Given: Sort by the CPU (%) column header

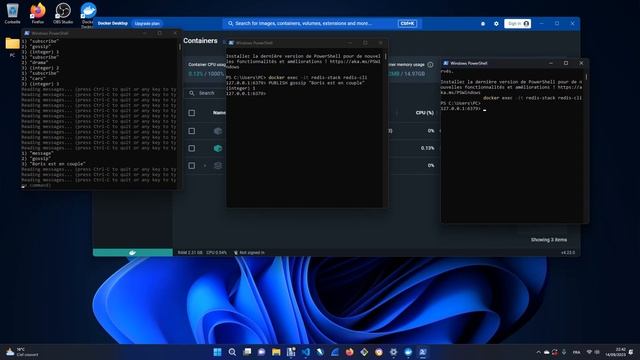Looking at the screenshot, I should pyautogui.click(x=424, y=113).
